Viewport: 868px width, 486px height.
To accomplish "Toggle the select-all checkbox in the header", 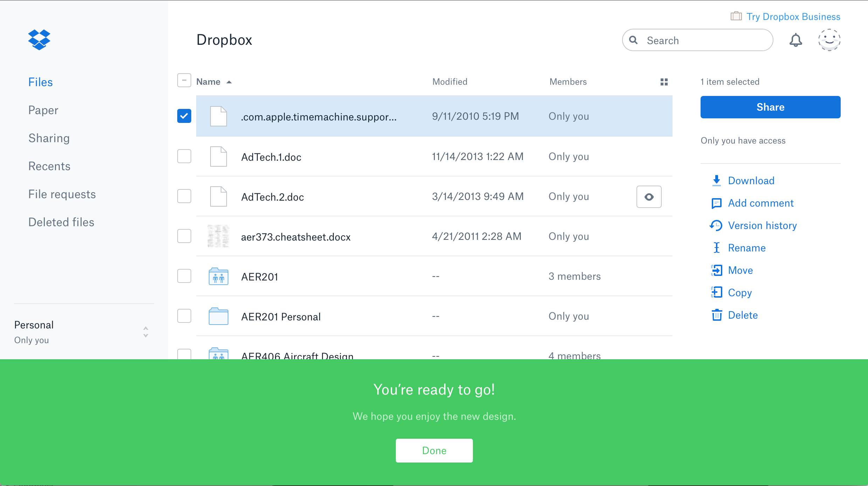I will (184, 81).
